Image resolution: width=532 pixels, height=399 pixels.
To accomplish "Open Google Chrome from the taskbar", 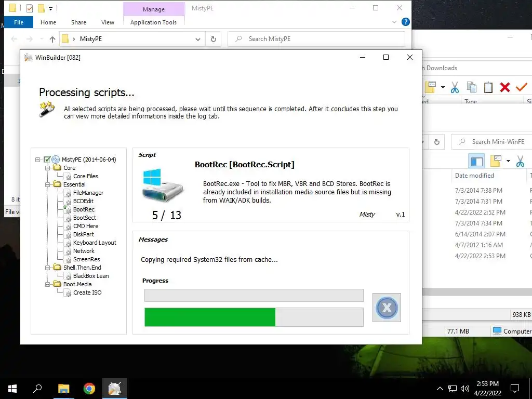I will tap(89, 389).
